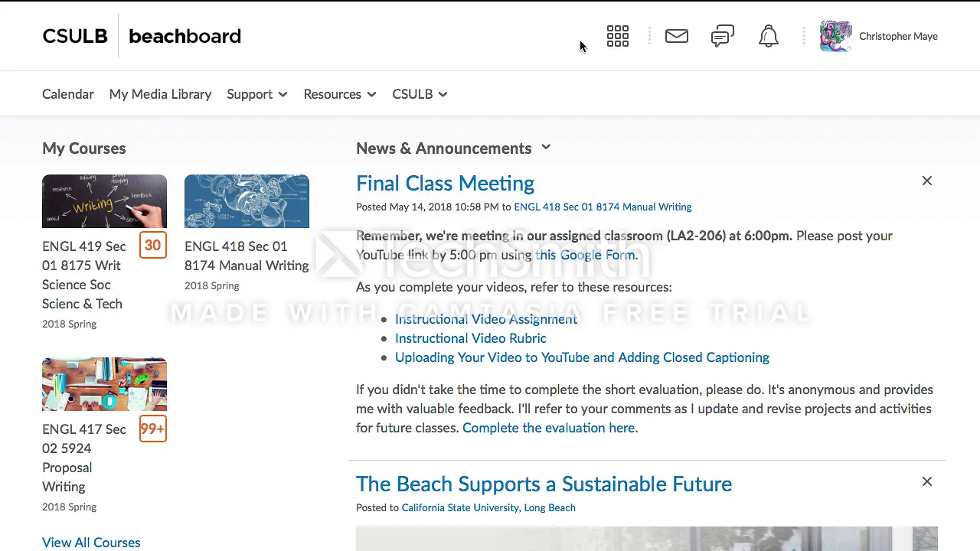Click View All Courses link
Screen dimensions: 980x551
coord(91,543)
